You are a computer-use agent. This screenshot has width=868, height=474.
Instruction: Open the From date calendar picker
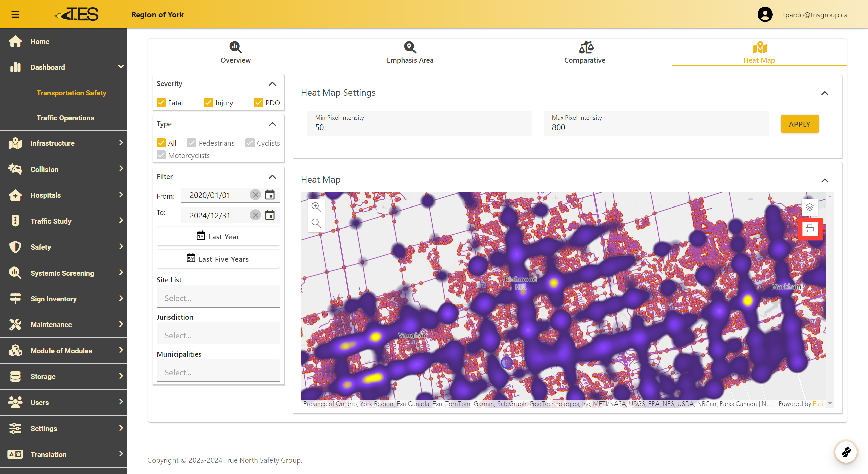tap(270, 195)
